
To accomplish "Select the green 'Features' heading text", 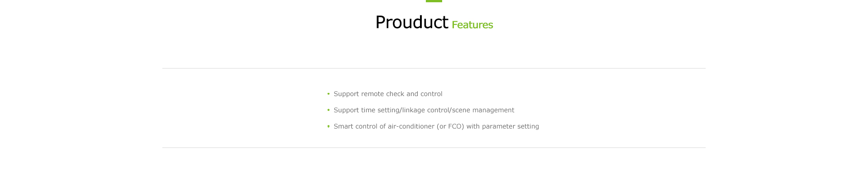I will [472, 25].
